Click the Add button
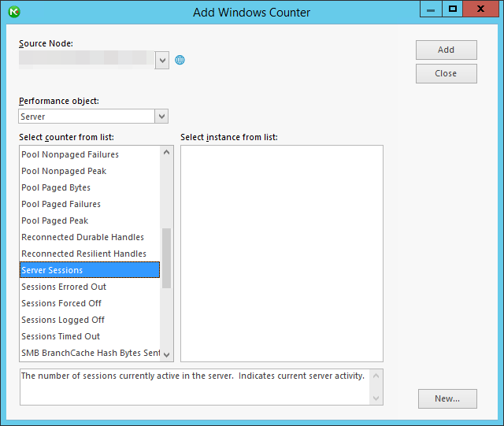504x426 pixels. coord(447,50)
